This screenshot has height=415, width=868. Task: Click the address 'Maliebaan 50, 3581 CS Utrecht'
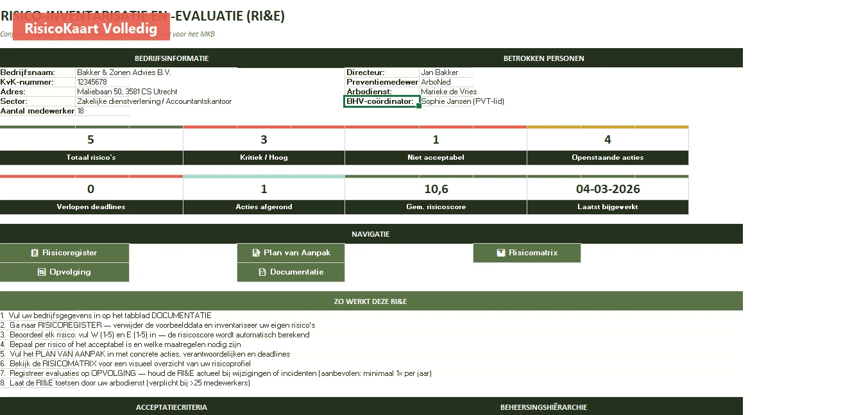[127, 92]
